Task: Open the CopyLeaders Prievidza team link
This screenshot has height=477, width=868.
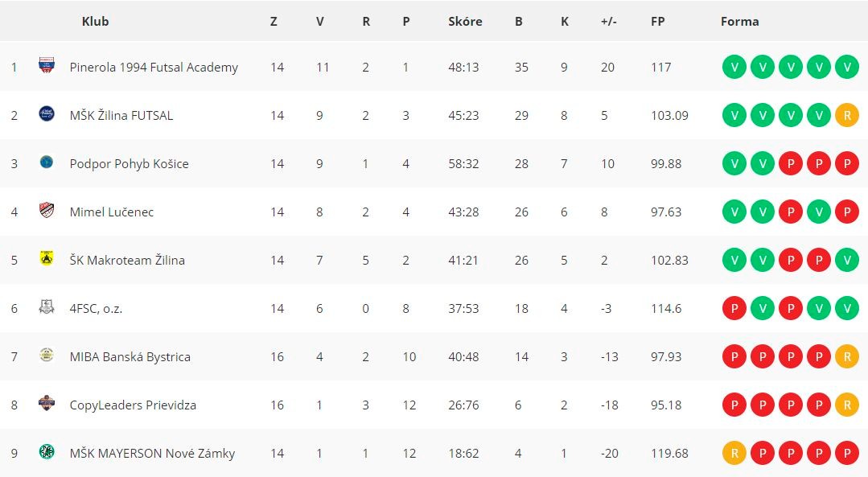Action: (x=133, y=405)
